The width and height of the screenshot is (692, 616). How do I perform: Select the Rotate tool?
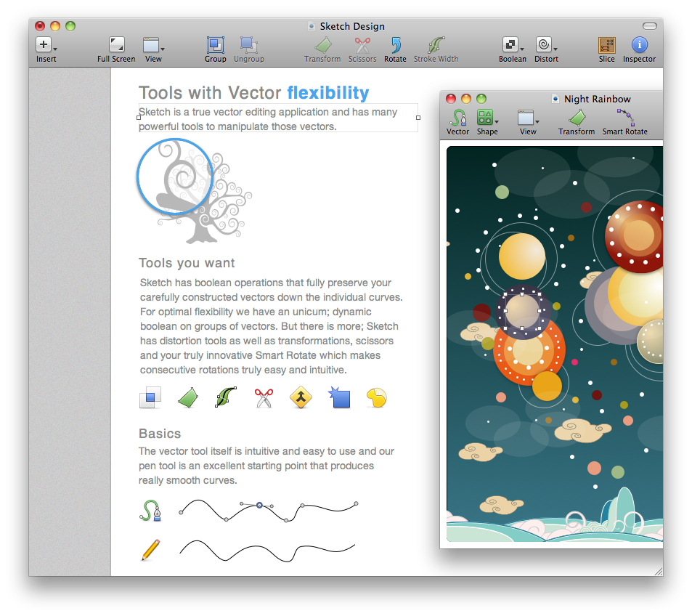[395, 45]
